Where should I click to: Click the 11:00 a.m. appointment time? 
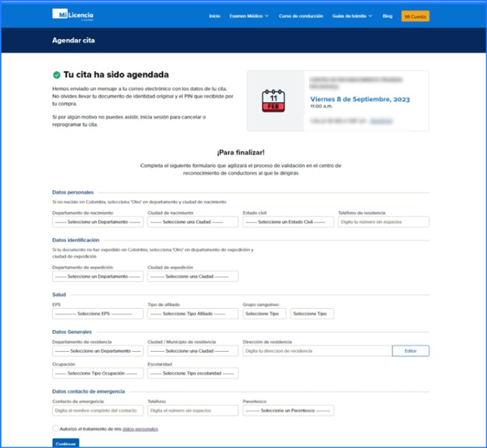point(321,107)
